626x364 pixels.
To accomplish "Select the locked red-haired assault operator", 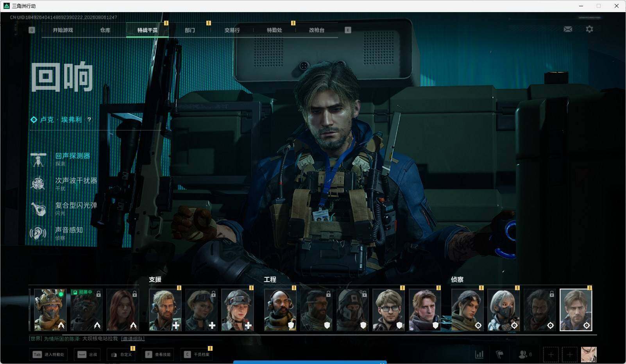I will (x=122, y=310).
